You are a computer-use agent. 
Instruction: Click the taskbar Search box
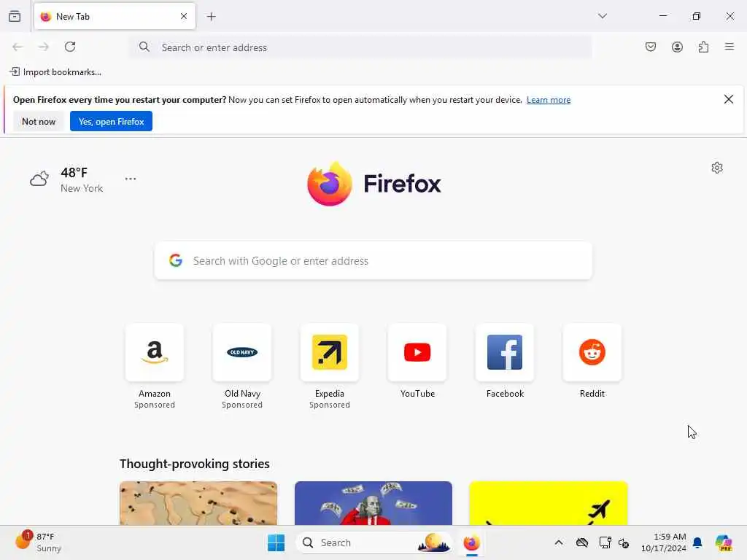(373, 542)
